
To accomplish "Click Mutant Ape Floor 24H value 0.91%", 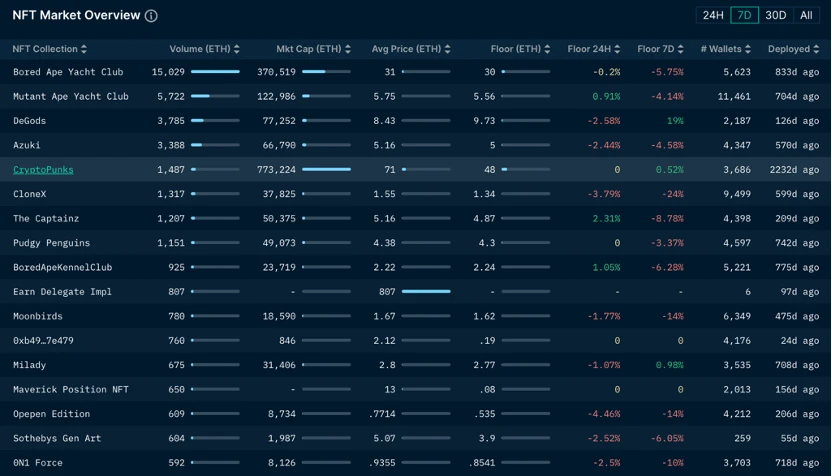I will click(x=606, y=97).
